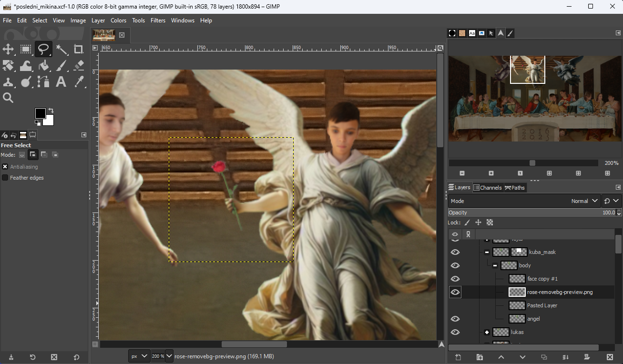623x364 pixels.
Task: Hide the kuba_mask layer group
Action: 455,252
